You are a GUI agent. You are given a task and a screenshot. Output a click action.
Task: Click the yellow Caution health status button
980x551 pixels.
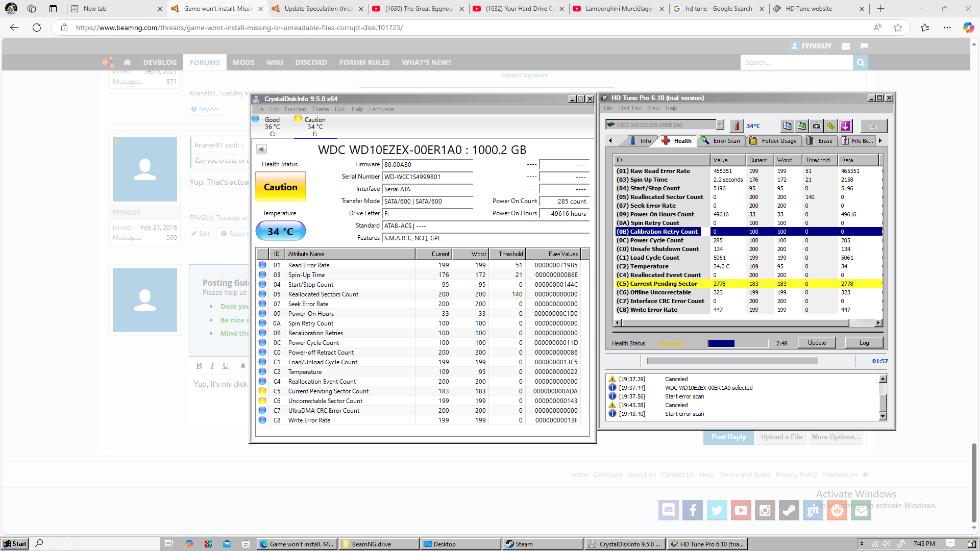pyautogui.click(x=280, y=187)
